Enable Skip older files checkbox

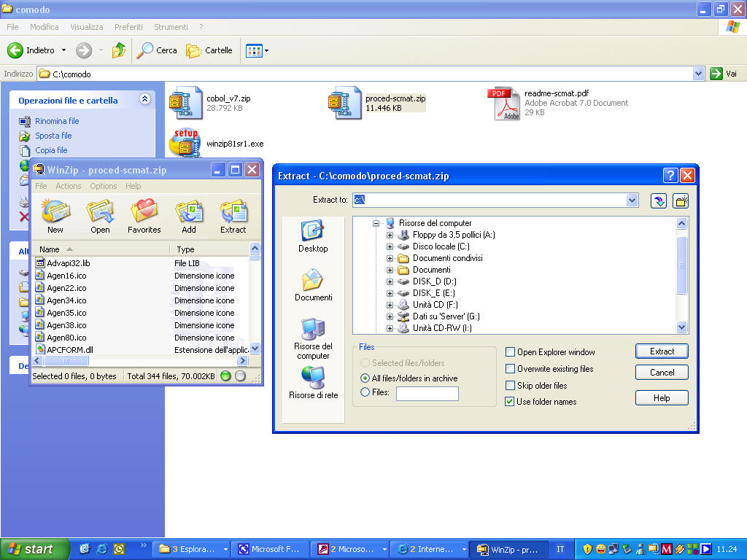coord(510,385)
